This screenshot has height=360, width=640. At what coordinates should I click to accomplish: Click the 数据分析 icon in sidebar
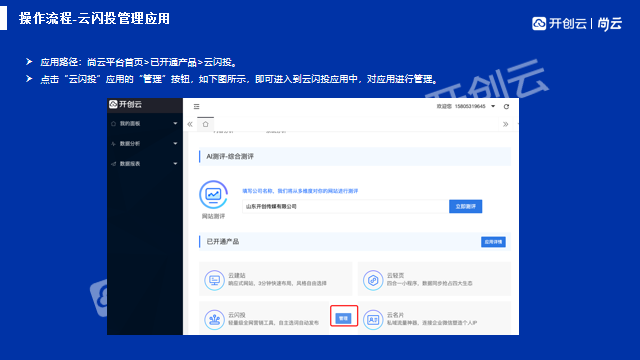pyautogui.click(x=113, y=143)
